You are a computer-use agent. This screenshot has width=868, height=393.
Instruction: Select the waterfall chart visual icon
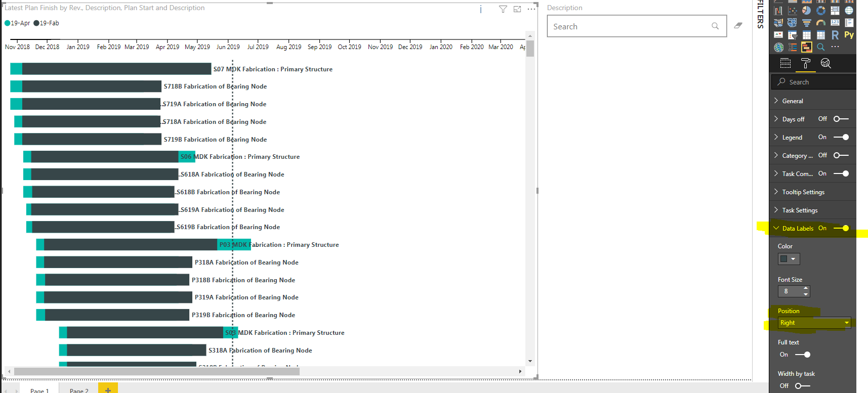point(778,11)
